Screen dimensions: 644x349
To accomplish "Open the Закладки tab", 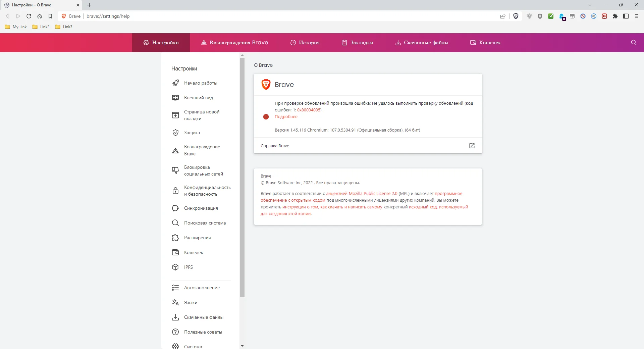I will point(357,43).
